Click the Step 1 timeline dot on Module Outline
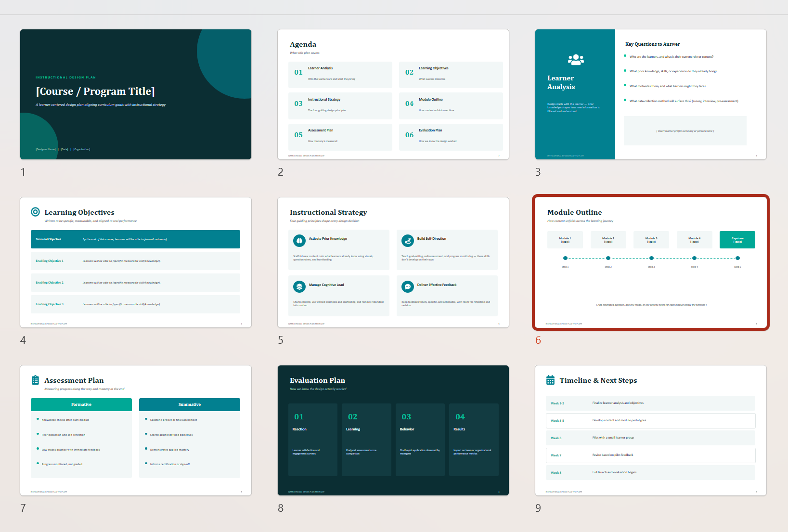 point(565,258)
